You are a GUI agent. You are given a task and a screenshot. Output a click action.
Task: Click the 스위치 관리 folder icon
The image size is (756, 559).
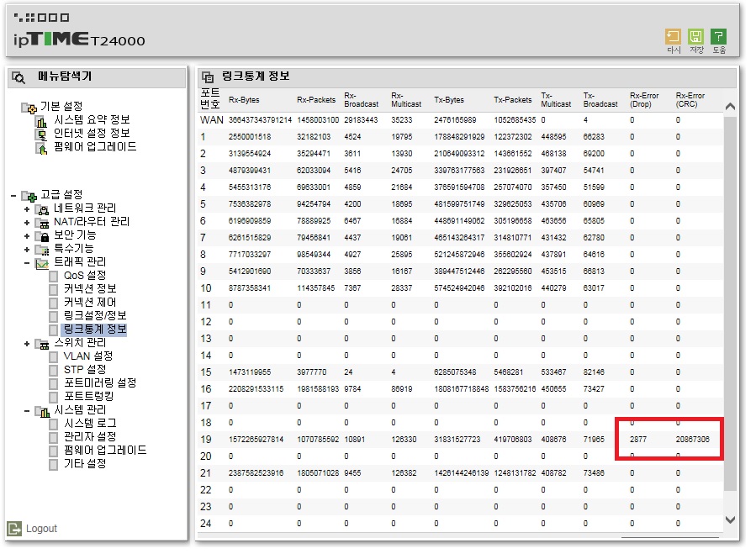pyautogui.click(x=42, y=344)
